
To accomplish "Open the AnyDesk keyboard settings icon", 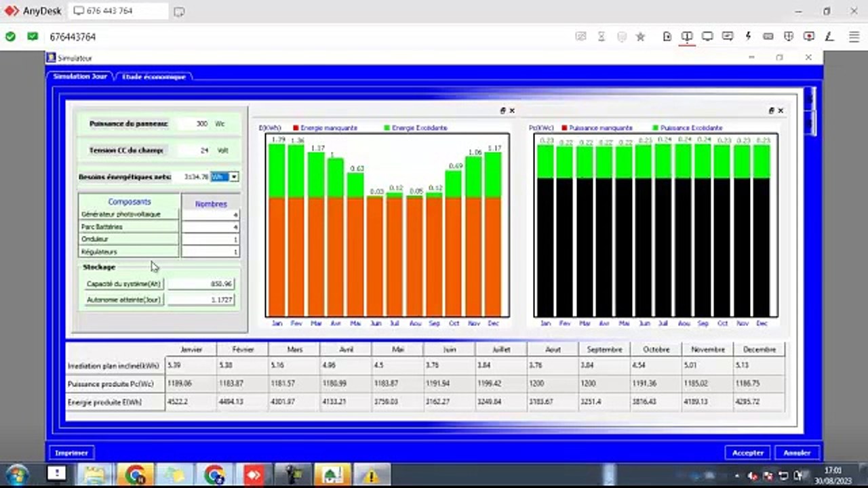I will [768, 37].
